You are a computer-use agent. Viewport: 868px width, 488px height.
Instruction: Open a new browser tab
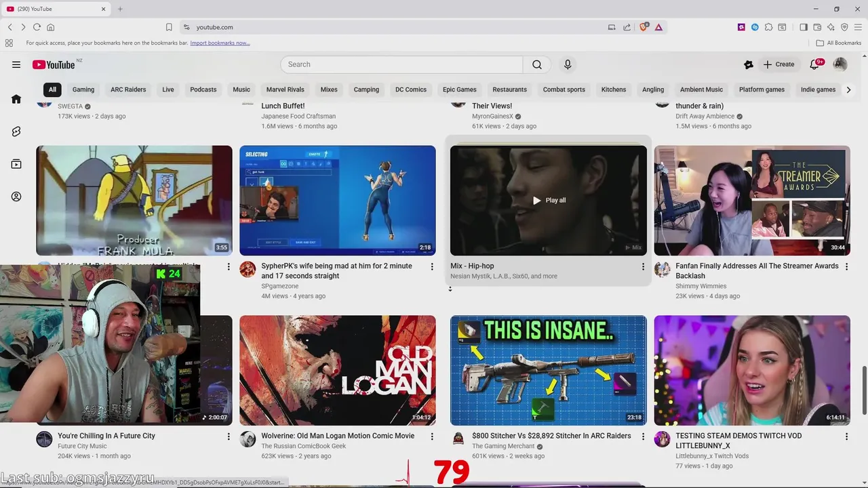[120, 9]
